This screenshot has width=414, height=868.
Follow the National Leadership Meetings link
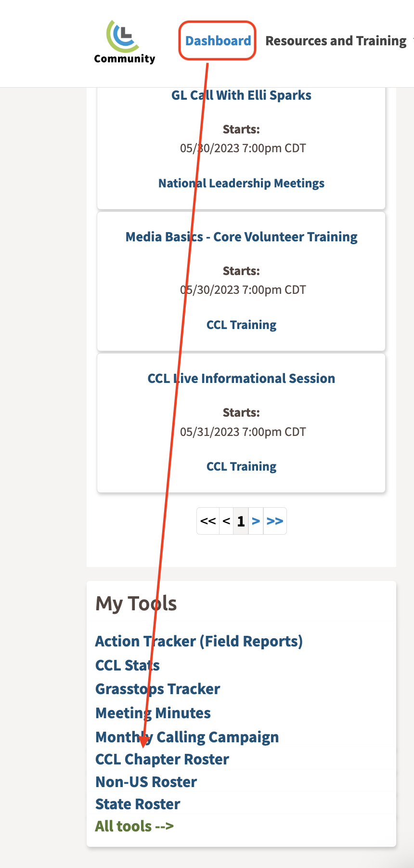[x=241, y=184]
